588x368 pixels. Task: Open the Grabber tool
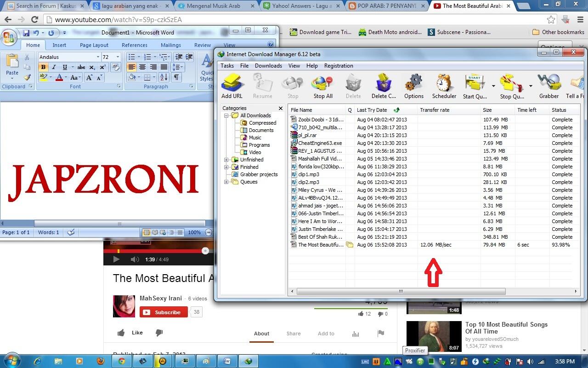549,86
